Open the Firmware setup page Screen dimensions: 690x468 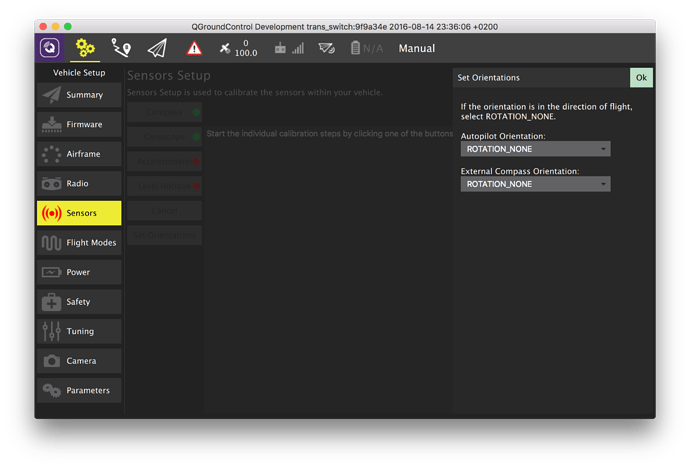click(x=79, y=125)
